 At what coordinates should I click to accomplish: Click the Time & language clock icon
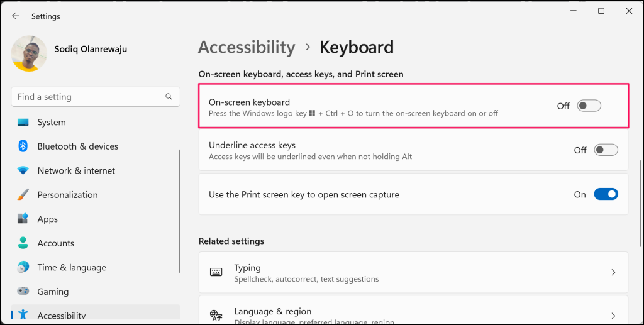coord(23,267)
